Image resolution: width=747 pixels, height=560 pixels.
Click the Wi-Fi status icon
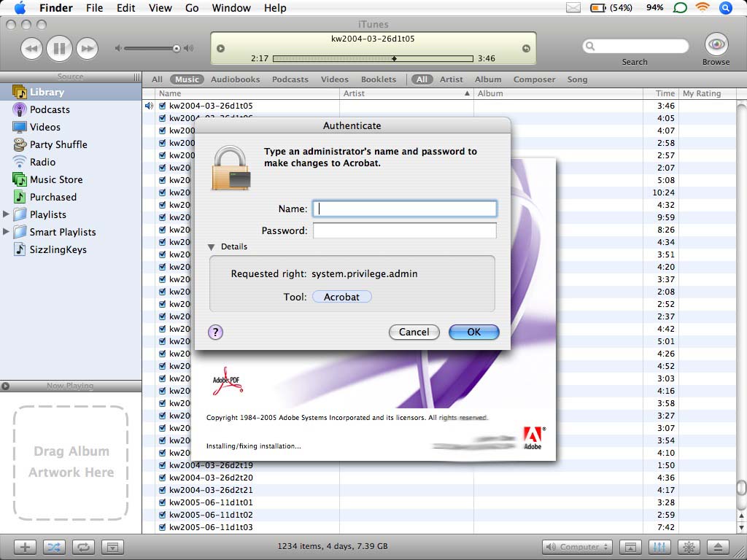coord(702,7)
